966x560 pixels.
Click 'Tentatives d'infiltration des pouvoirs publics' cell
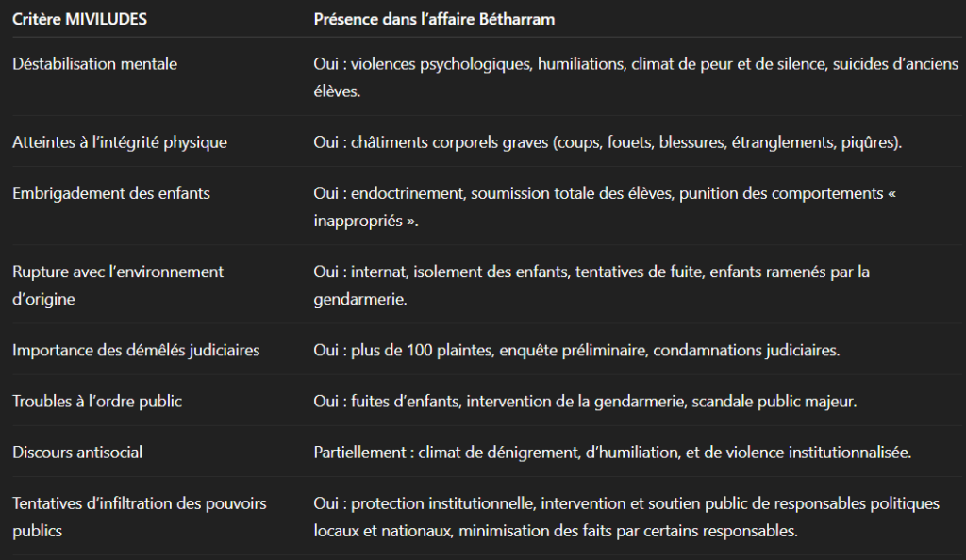tap(140, 517)
